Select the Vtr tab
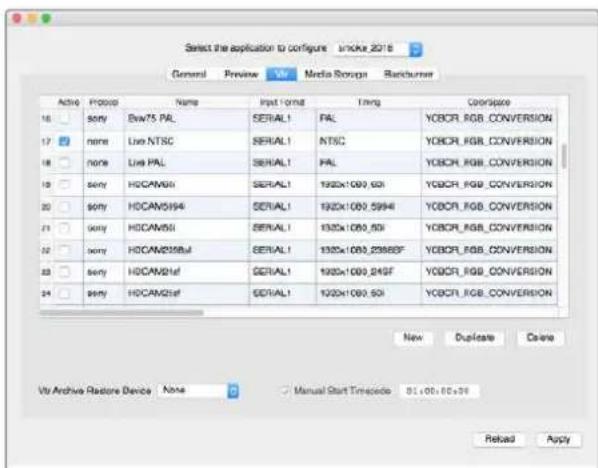 [x=281, y=74]
